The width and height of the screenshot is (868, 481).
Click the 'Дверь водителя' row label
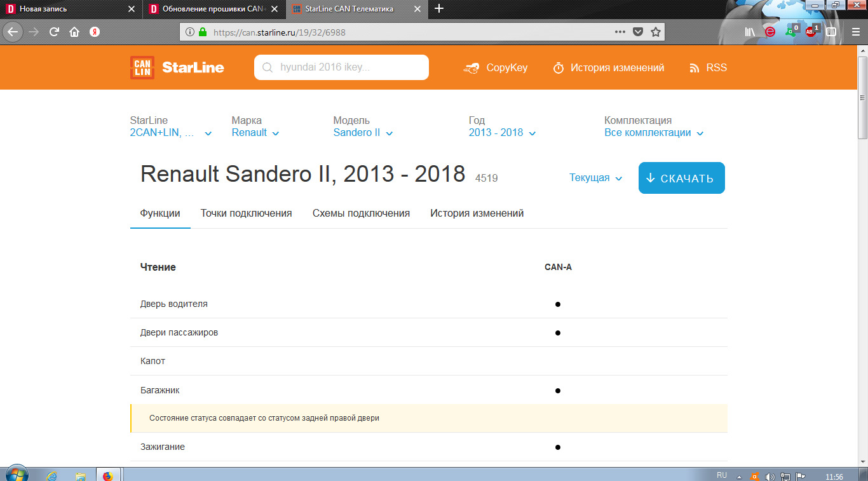[x=174, y=304]
